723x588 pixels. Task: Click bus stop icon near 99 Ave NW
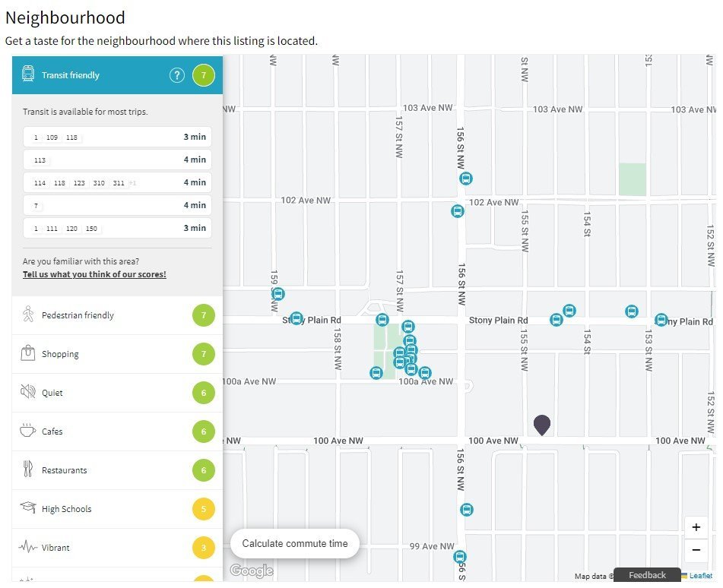tap(460, 557)
